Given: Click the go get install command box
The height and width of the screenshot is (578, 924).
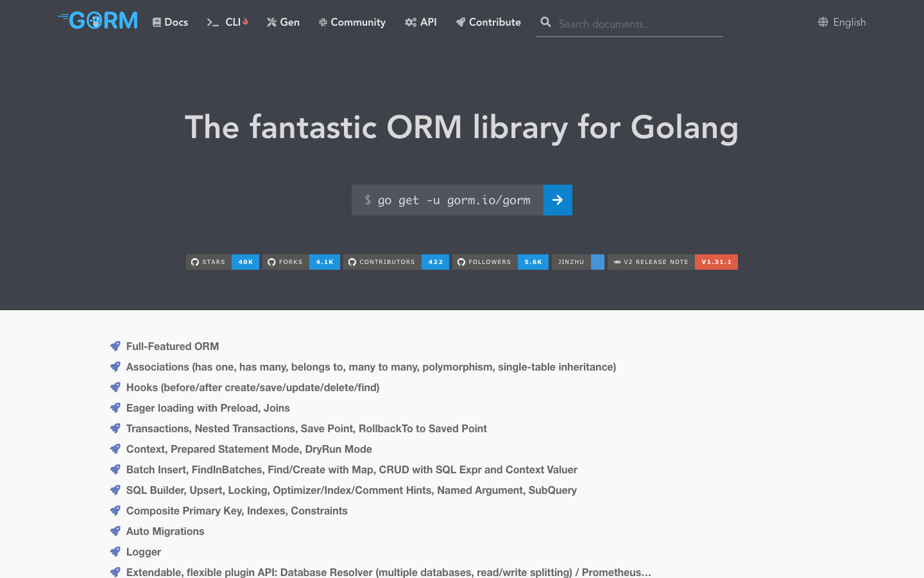Looking at the screenshot, I should [x=447, y=200].
